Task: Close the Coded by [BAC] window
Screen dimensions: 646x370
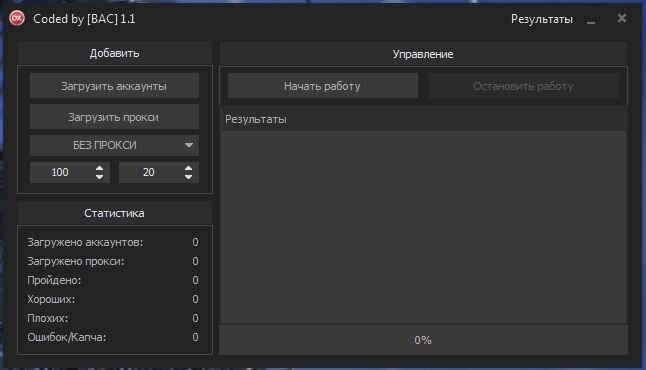Action: [622, 18]
